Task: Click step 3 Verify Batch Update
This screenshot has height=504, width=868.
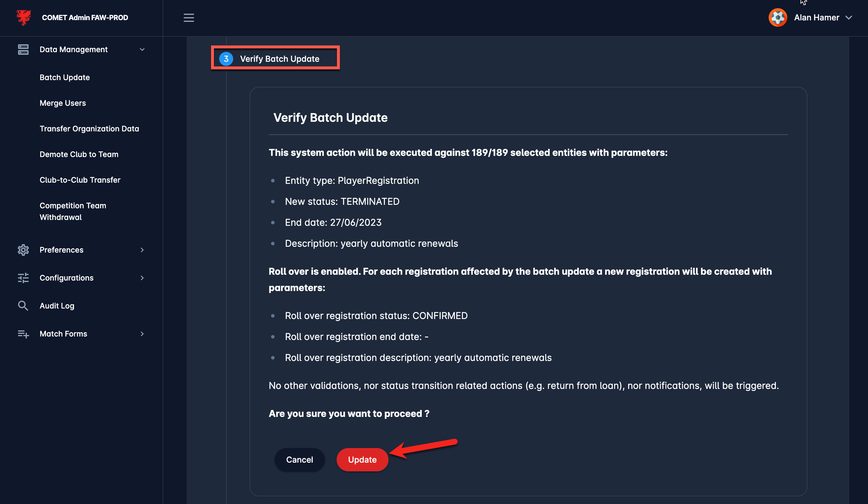Action: click(275, 59)
